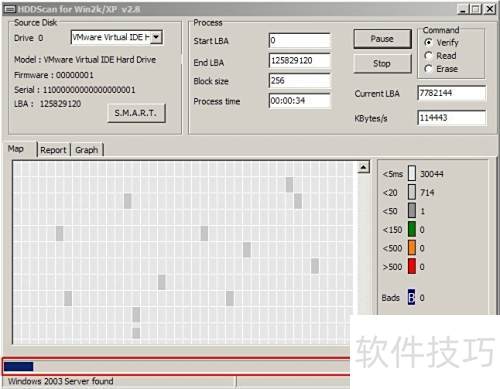Screen dimensions: 500x389
Task: Click the Firmware 00000001 text
Action: click(x=54, y=75)
